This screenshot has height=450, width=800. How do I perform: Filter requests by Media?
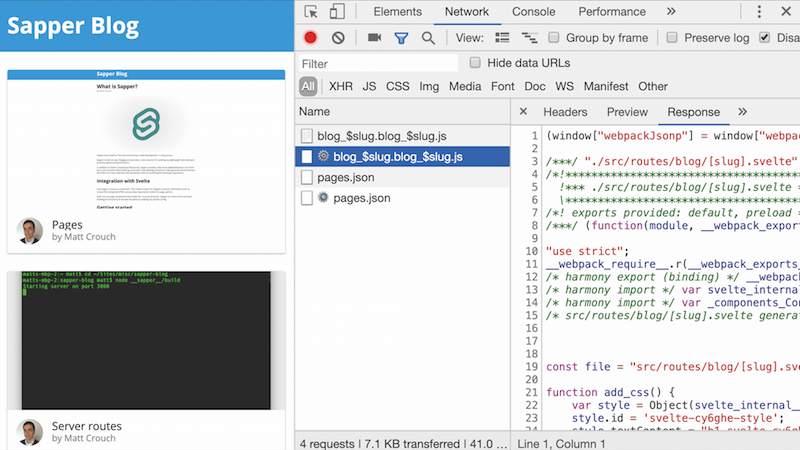(x=465, y=86)
